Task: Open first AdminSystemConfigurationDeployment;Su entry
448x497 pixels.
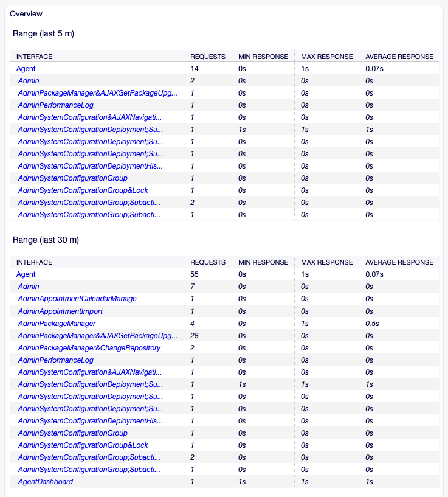Action: tap(92, 130)
